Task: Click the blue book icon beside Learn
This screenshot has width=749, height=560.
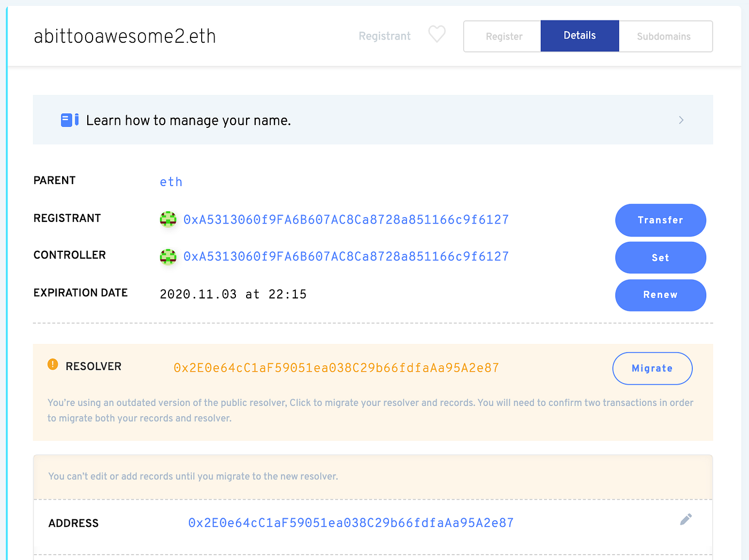Action: (70, 120)
